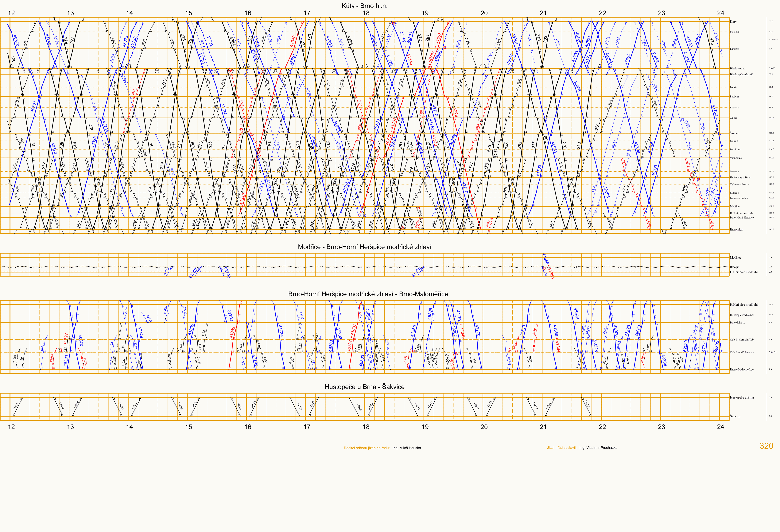Click the name Ing. Vladimír Procházka
Viewport: 780px width, 532px height.
(598, 448)
